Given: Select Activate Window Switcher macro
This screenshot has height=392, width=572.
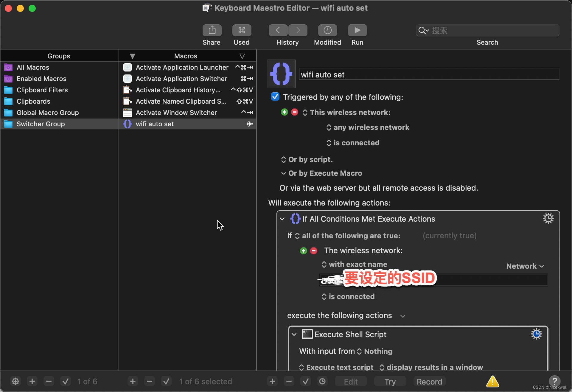Looking at the screenshot, I should tap(188, 113).
